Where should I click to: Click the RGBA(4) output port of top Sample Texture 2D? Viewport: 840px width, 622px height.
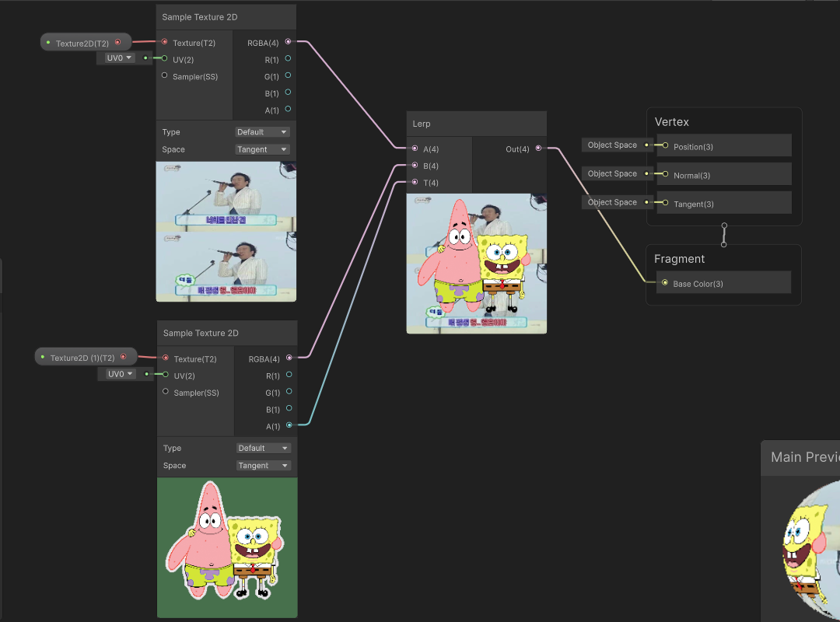coord(289,41)
